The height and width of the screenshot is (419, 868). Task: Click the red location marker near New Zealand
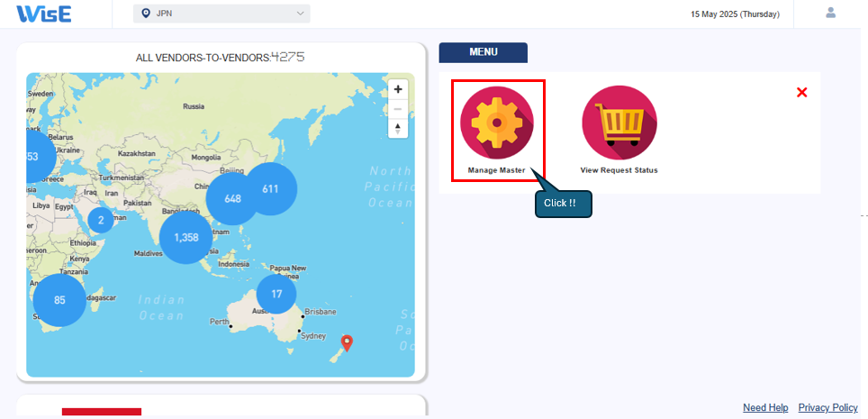pyautogui.click(x=348, y=342)
